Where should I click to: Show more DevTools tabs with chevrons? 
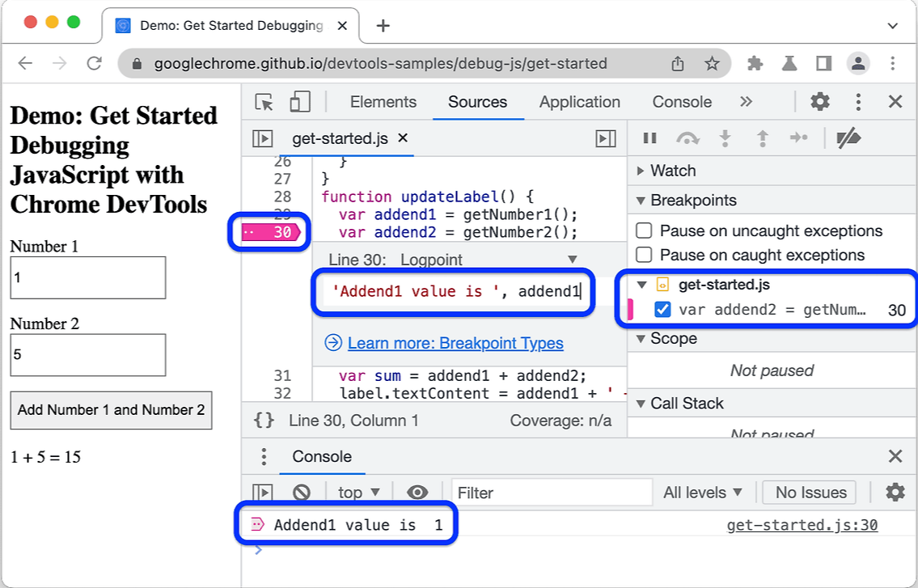click(x=746, y=101)
